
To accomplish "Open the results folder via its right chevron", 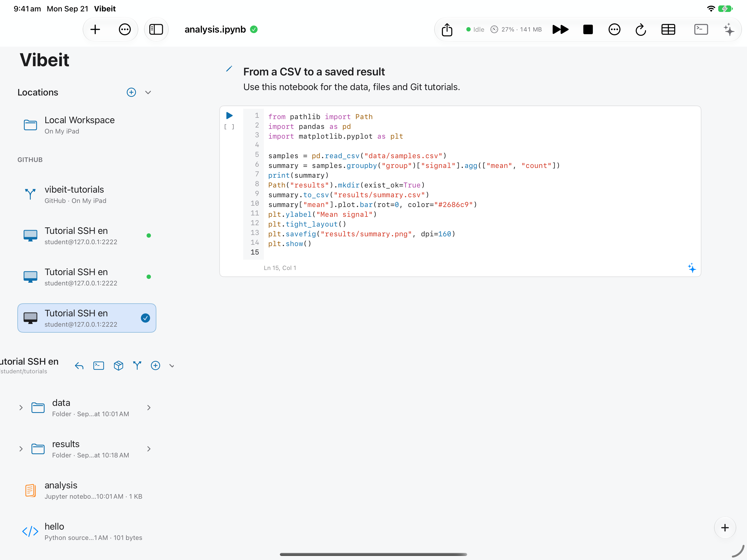I will [x=148, y=449].
